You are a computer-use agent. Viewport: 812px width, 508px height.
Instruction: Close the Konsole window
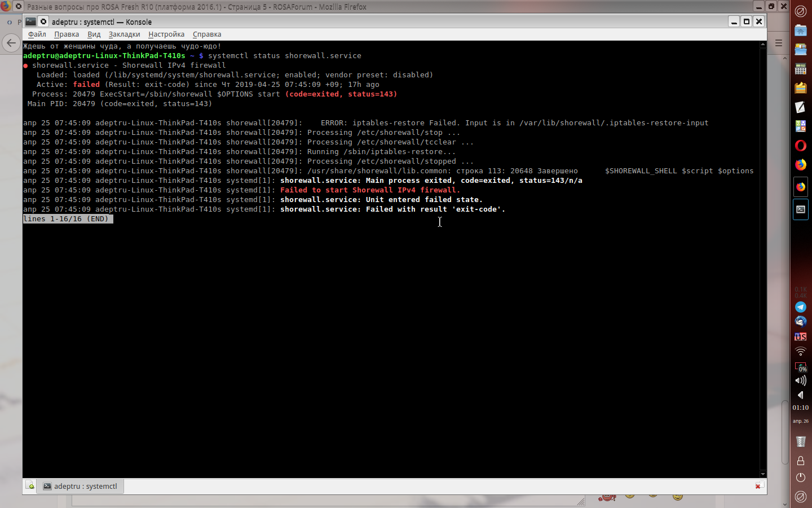pos(759,21)
